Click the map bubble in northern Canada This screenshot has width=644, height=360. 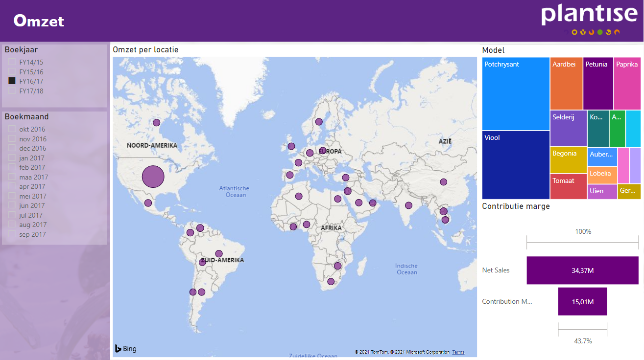[x=156, y=123]
